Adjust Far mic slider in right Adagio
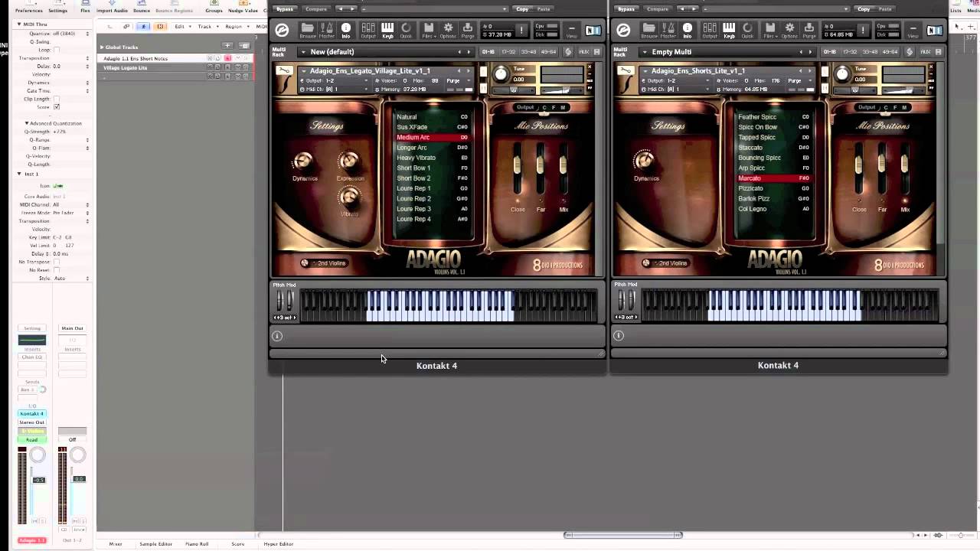The image size is (980, 551). (x=882, y=164)
